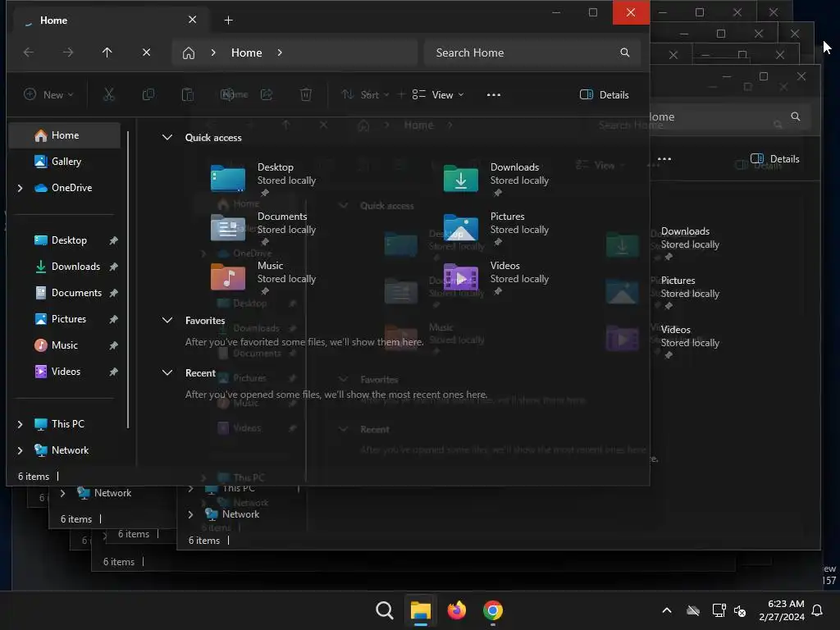Collapse the Quick access section
The image size is (840, 630).
click(x=167, y=138)
